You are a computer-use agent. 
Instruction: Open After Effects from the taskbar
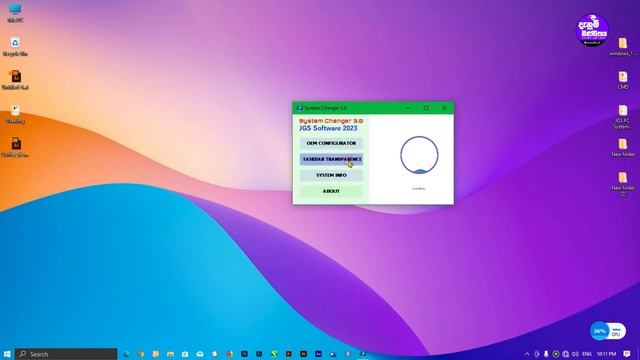coord(318,354)
